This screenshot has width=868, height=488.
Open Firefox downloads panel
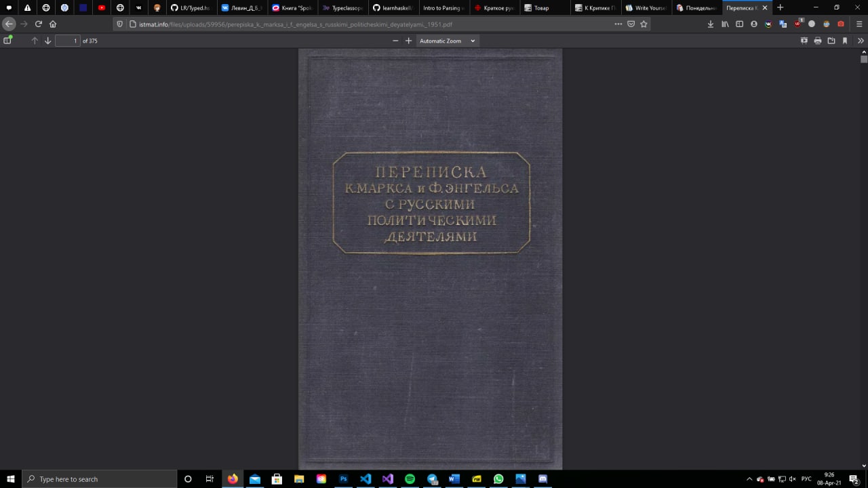(x=711, y=24)
